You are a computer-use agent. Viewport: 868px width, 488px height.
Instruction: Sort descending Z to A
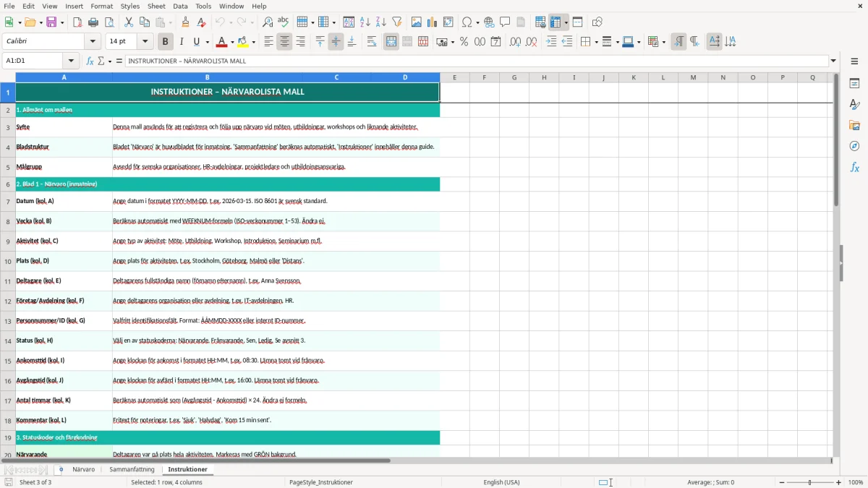tap(381, 22)
